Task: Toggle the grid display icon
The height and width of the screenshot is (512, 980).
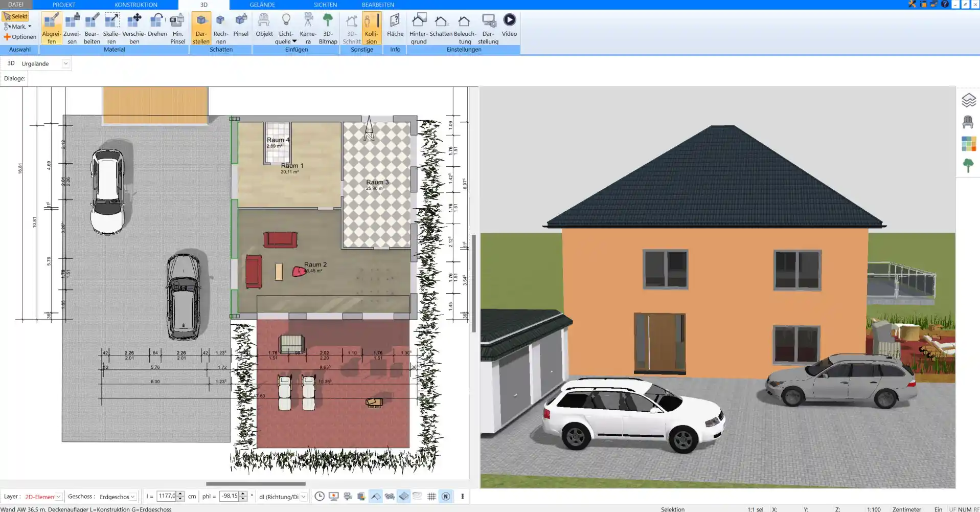Action: [x=431, y=496]
